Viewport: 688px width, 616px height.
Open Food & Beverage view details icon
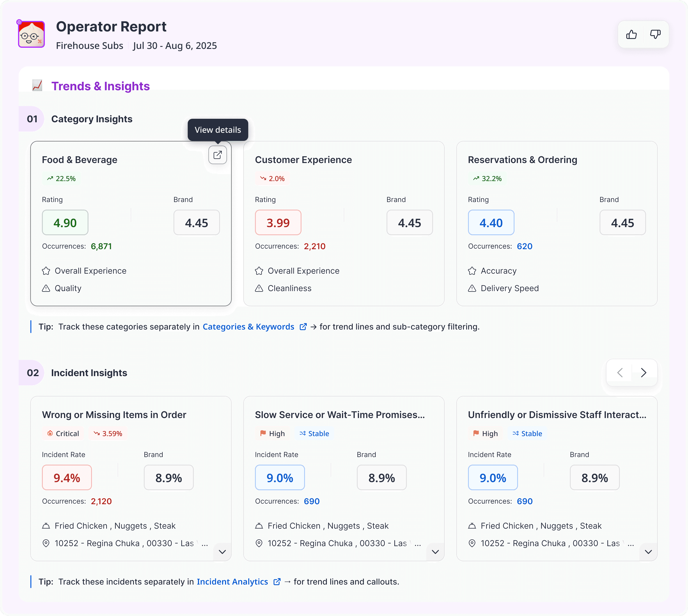click(218, 155)
